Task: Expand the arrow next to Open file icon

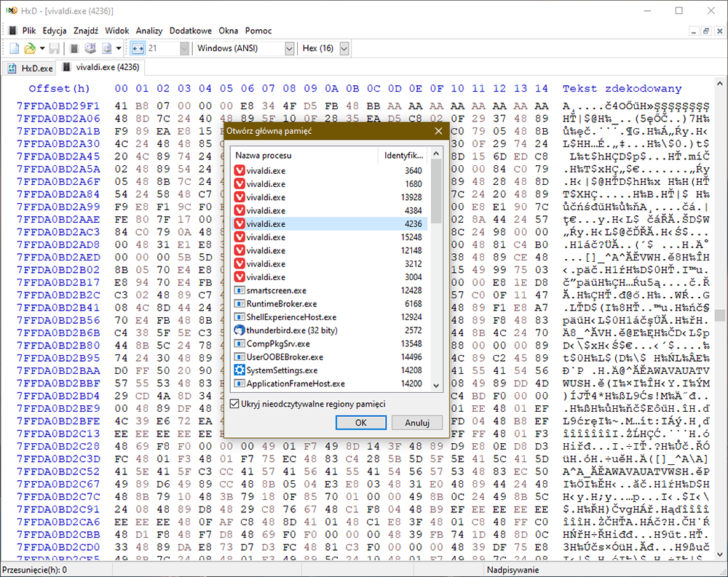Action: [x=42, y=48]
